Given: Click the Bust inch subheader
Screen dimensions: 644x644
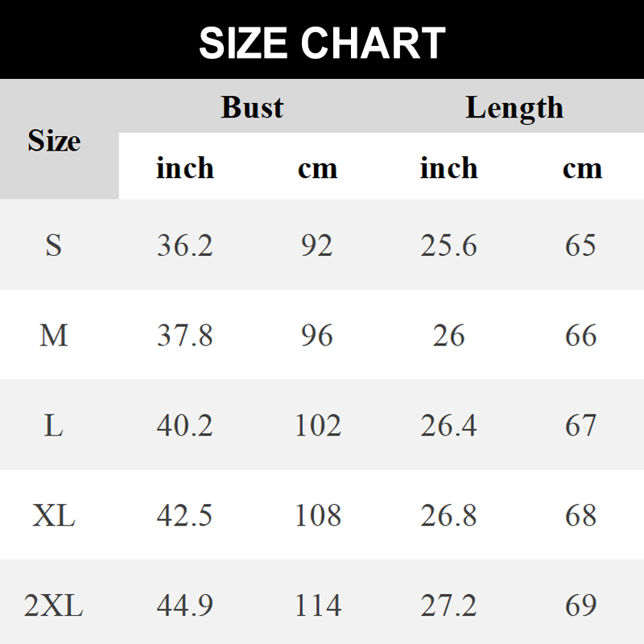Looking at the screenshot, I should click(185, 167).
